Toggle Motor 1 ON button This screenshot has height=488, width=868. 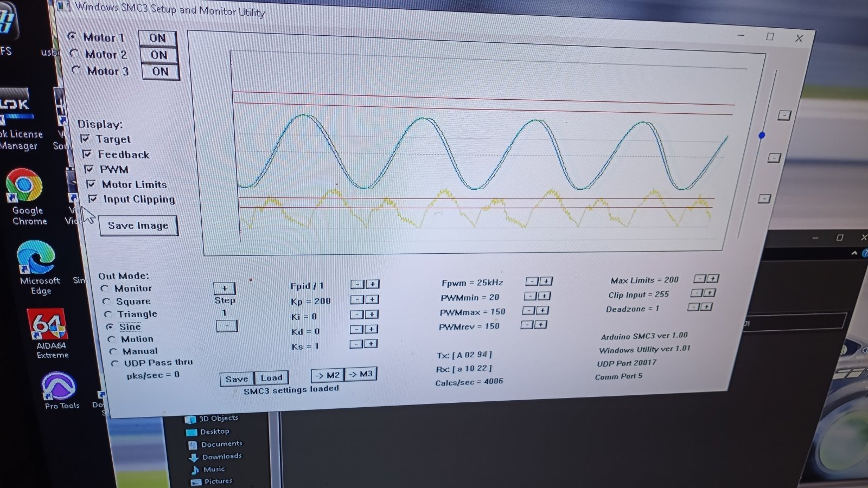click(x=157, y=38)
